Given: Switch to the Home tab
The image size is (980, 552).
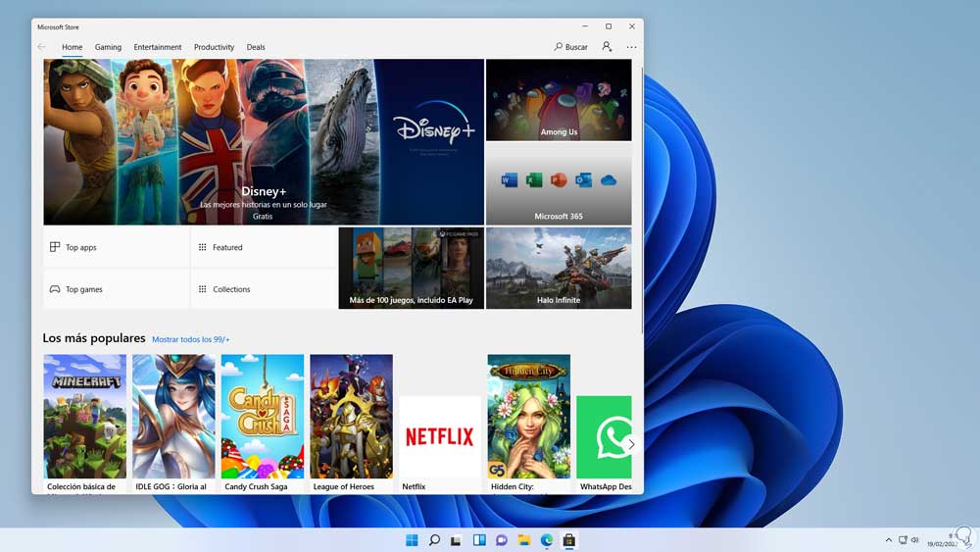Looking at the screenshot, I should pos(72,47).
